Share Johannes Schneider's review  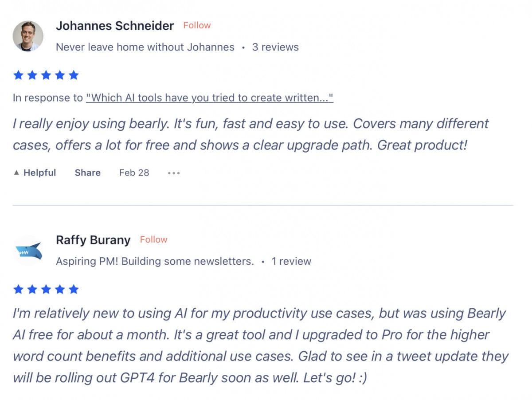[x=87, y=173]
